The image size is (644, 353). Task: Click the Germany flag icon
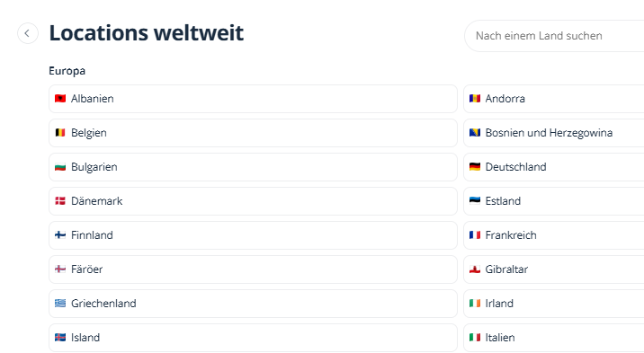click(475, 166)
